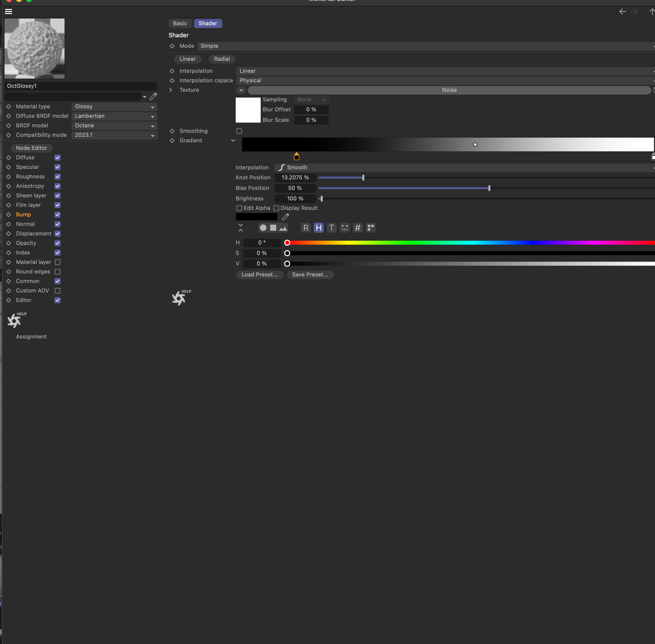The image size is (655, 644).
Task: Click the hash/grid pattern icon
Action: 358,228
